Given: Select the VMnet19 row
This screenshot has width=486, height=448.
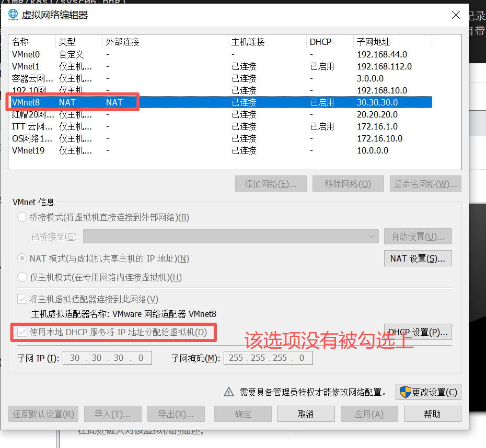Looking at the screenshot, I should [221, 150].
